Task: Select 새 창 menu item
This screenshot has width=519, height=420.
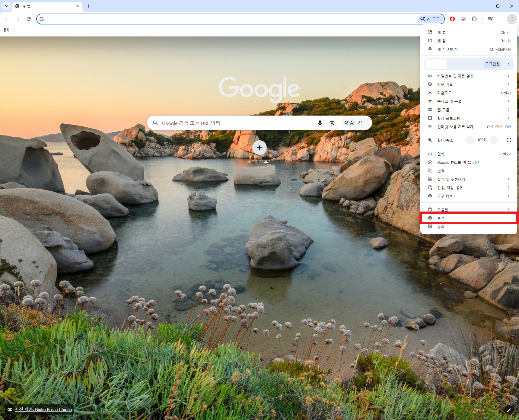Action: click(469, 41)
